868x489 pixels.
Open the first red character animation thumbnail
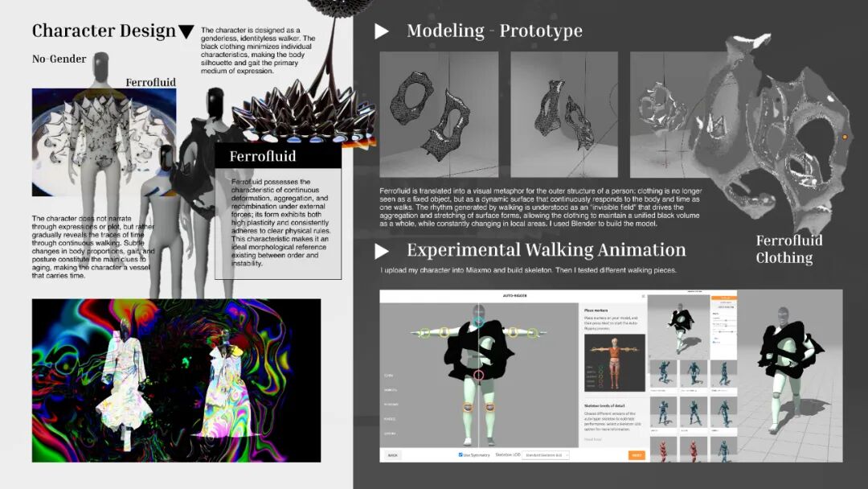pos(663,450)
